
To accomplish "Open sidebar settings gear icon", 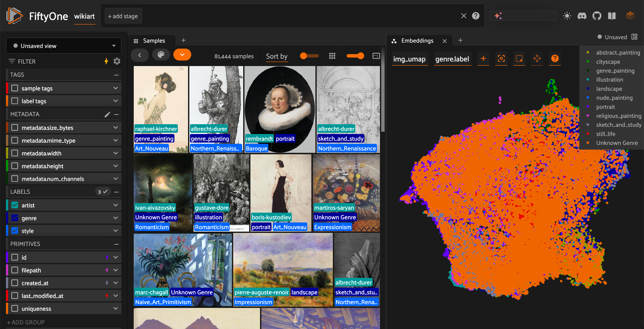I will (117, 61).
